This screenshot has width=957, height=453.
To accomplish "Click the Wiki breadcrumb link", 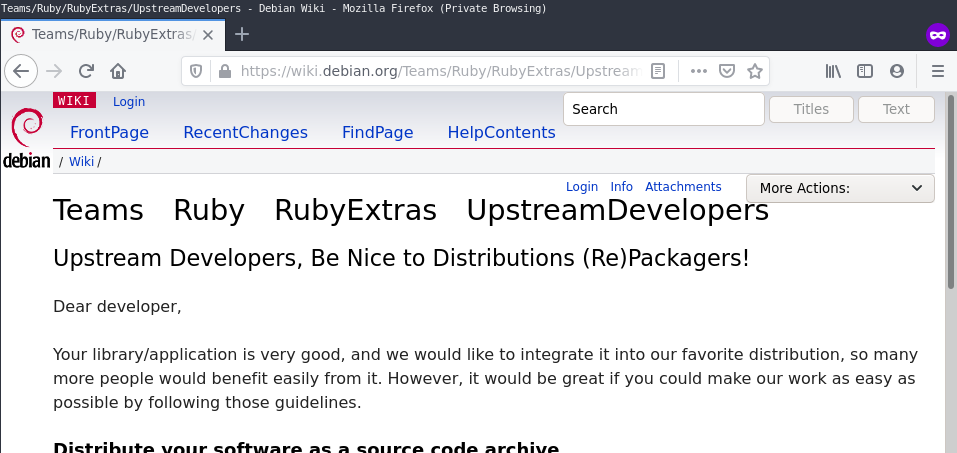I will click(81, 162).
